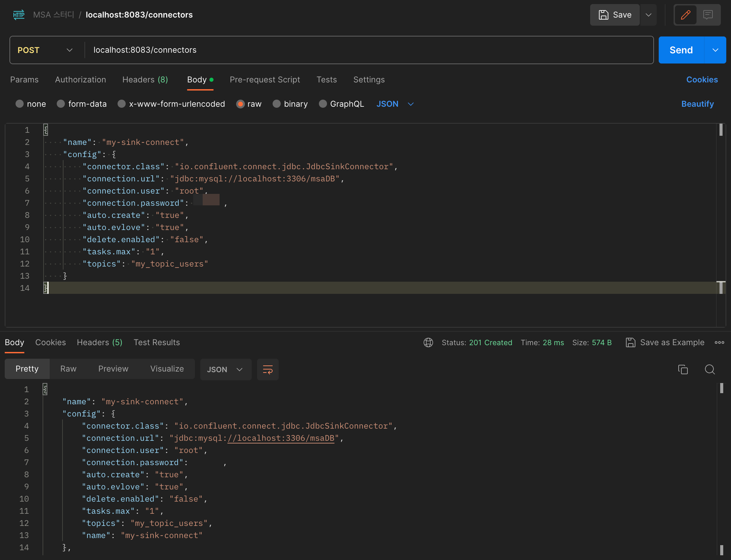Open search in response body
731x560 pixels.
click(710, 370)
